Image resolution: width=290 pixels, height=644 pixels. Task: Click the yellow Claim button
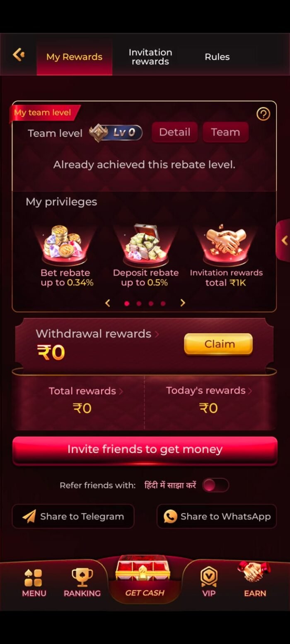(x=218, y=344)
